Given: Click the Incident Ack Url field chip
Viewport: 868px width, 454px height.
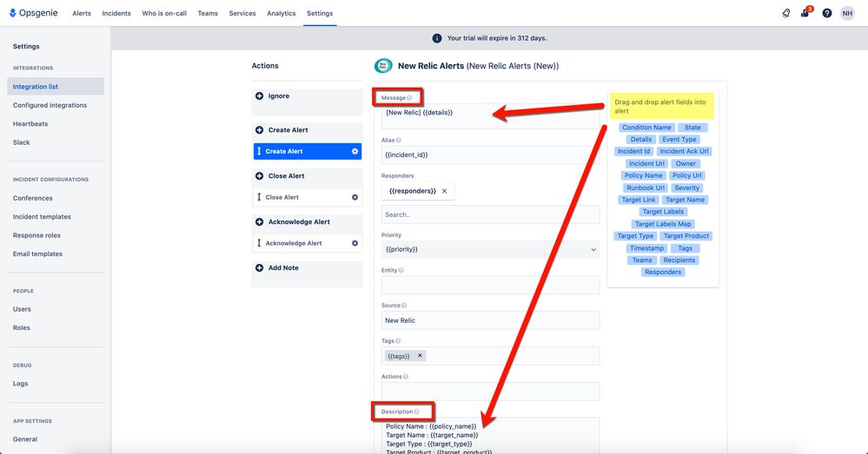Looking at the screenshot, I should point(684,151).
